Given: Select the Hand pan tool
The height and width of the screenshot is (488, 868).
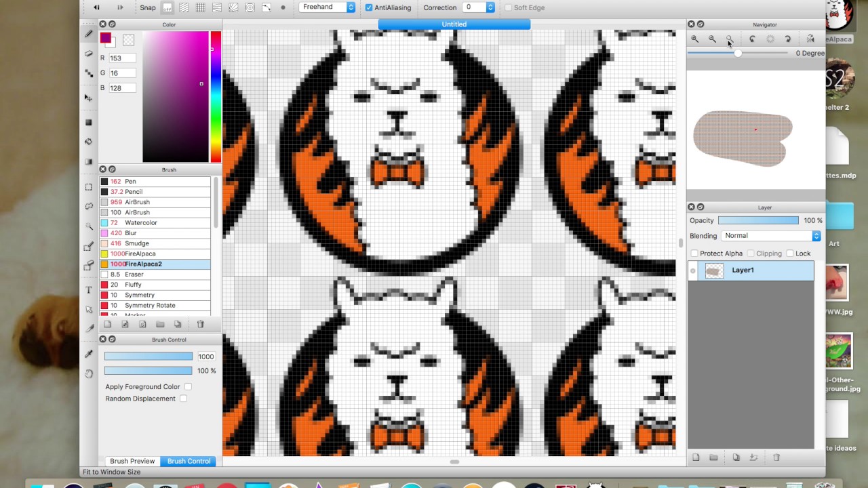Looking at the screenshot, I should coord(89,373).
